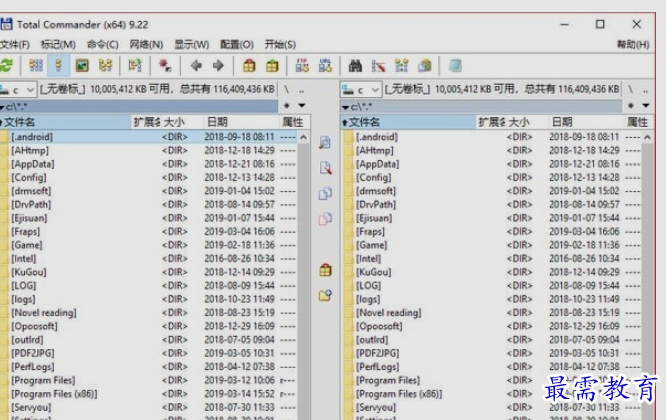Select [Intel] folder in right panel
This screenshot has width=666, height=420.
coord(491,259)
